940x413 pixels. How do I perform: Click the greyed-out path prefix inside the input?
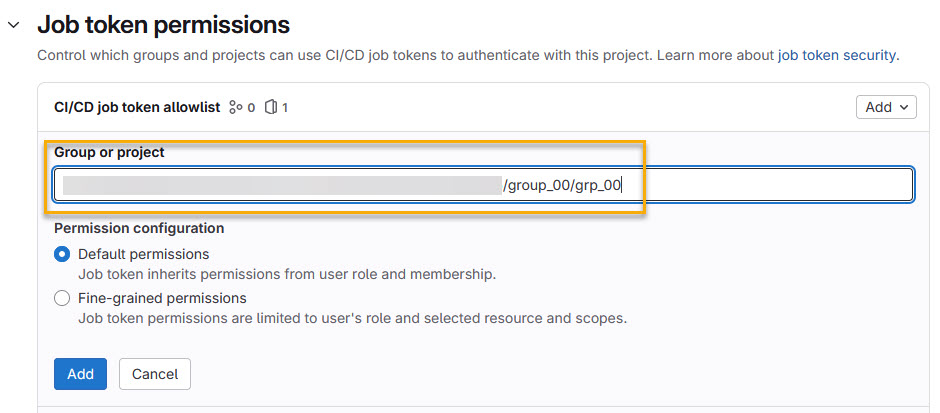coord(280,185)
